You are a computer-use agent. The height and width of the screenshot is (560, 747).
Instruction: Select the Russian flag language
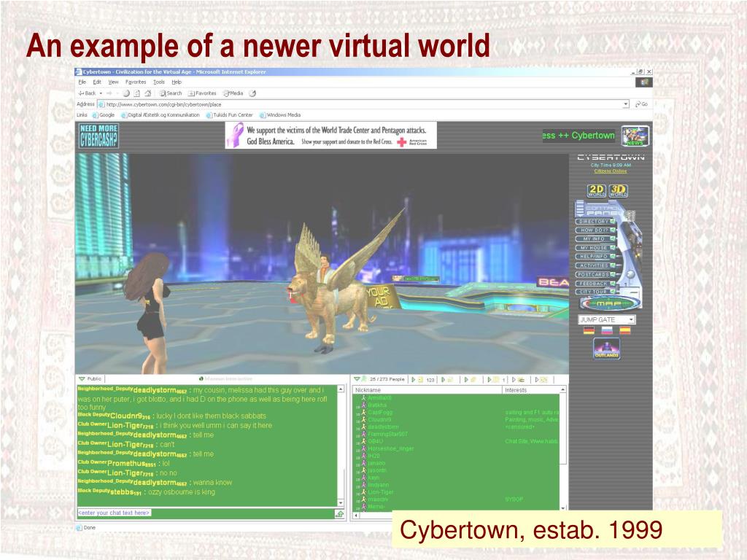[607, 330]
